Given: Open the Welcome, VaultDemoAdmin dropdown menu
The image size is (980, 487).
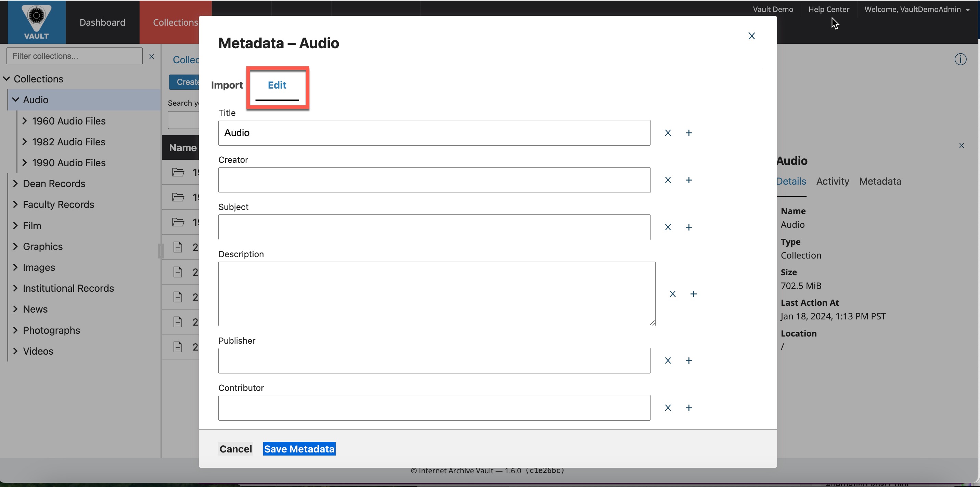Looking at the screenshot, I should coord(916,10).
